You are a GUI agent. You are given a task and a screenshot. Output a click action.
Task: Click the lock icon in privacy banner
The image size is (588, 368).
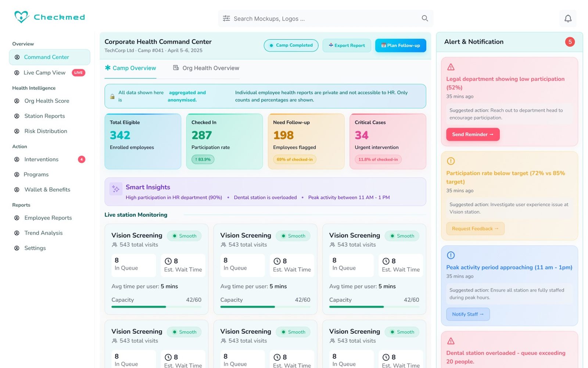pyautogui.click(x=112, y=96)
